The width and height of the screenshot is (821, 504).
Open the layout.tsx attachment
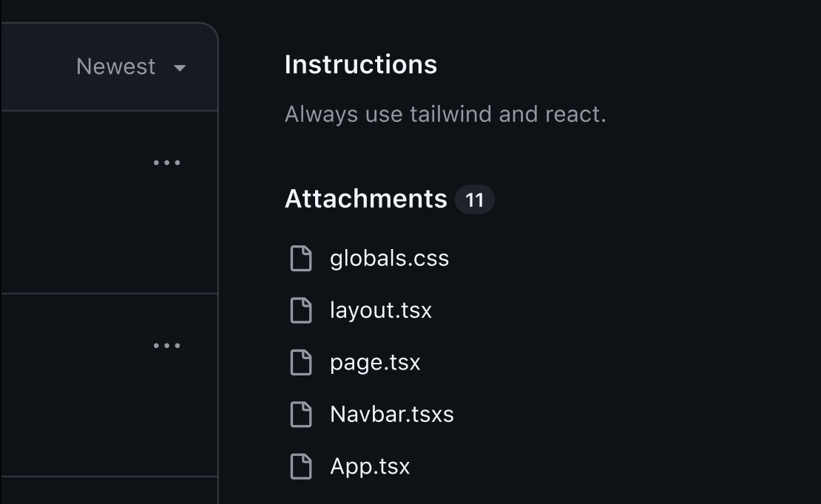click(380, 310)
